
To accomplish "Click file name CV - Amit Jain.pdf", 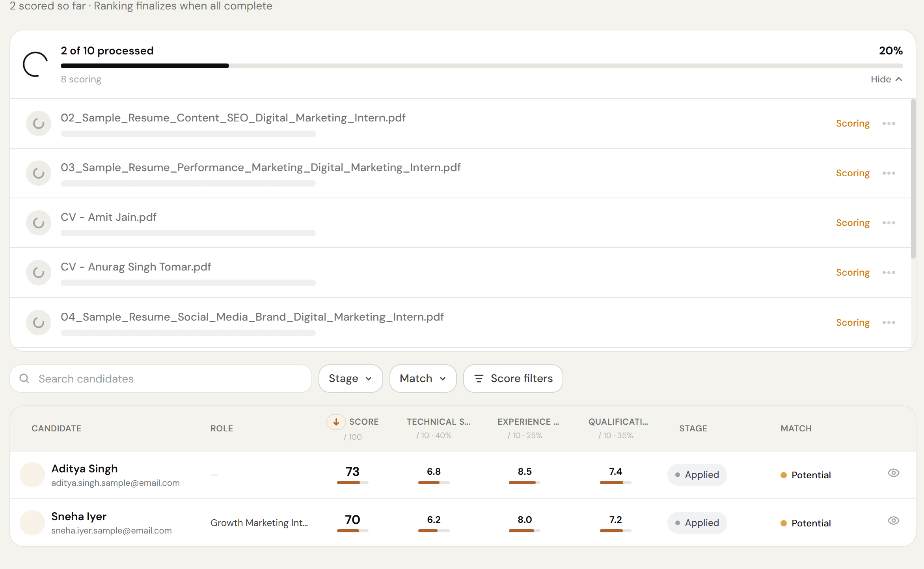I will click(108, 217).
